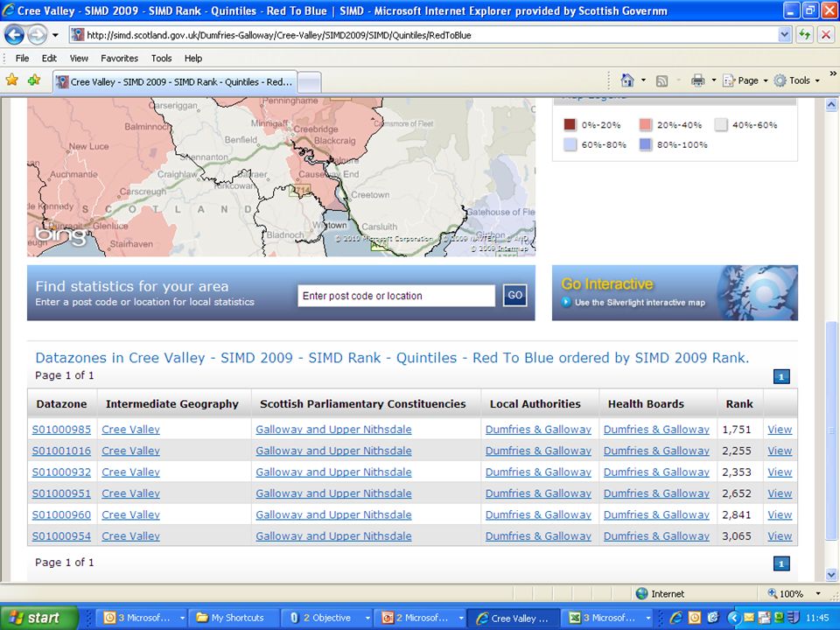
Task: Open the Tools menu in menu bar
Action: (161, 59)
